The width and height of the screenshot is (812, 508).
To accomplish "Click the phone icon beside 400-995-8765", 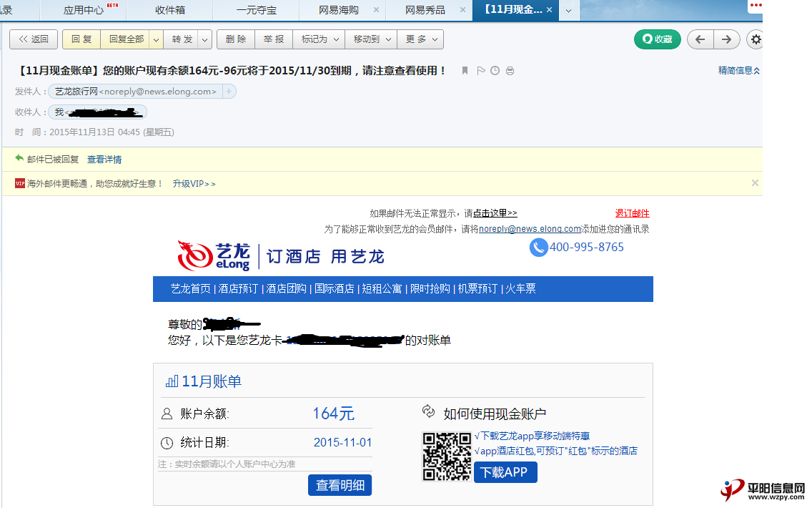I will click(538, 248).
